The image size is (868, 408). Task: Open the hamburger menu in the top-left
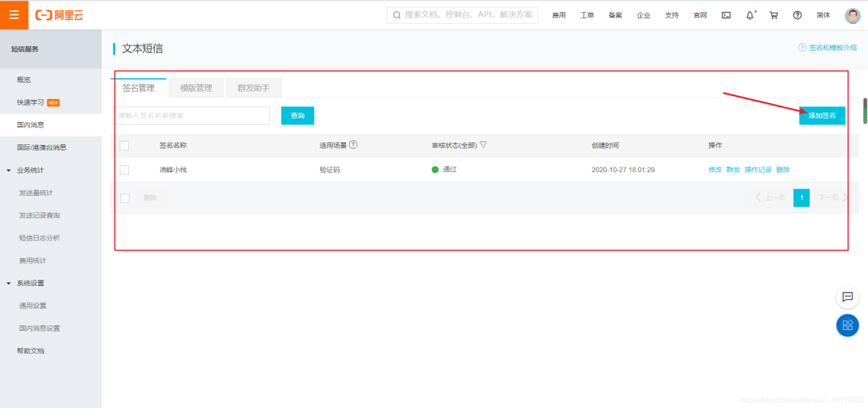pos(14,15)
